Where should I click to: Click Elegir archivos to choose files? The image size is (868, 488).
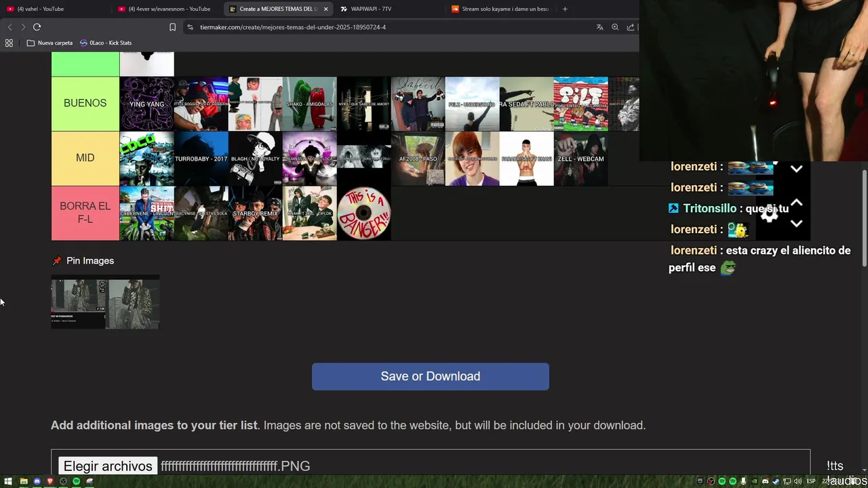pyautogui.click(x=108, y=466)
